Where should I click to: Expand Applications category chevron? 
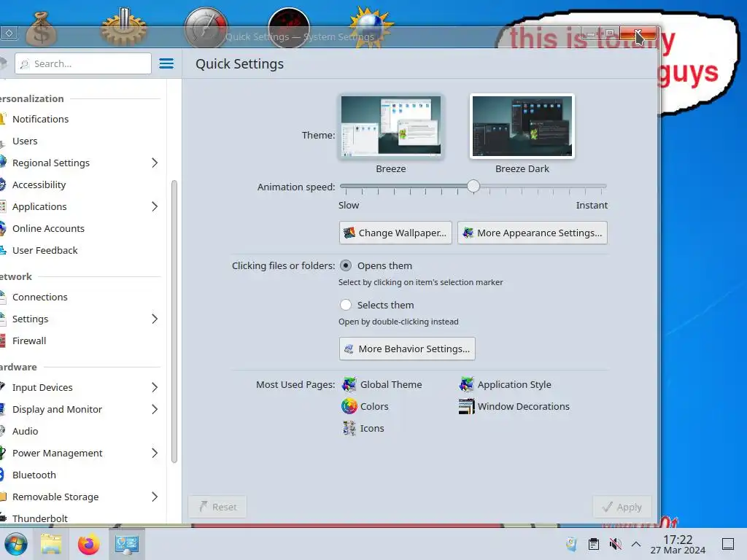155,206
